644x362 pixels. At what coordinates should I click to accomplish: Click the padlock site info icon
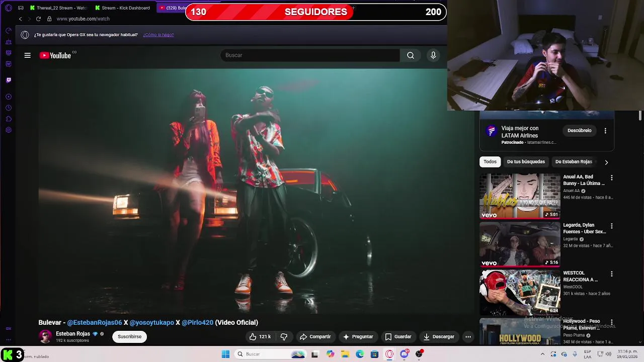[49, 19]
